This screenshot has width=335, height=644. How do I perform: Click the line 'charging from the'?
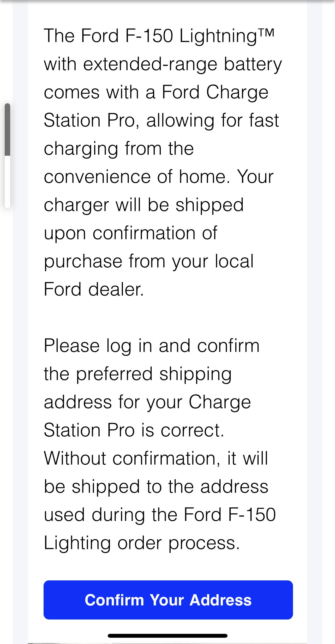click(x=119, y=149)
